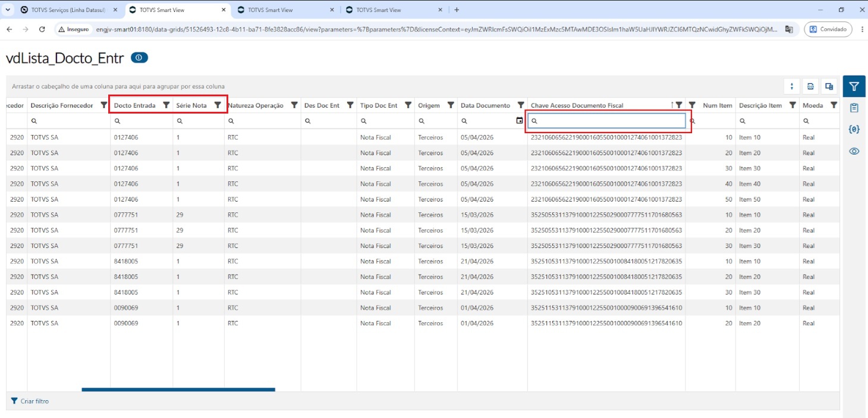Screen dimensions: 868x418
Task: Click the collapse rows arrows icon
Action: point(791,87)
